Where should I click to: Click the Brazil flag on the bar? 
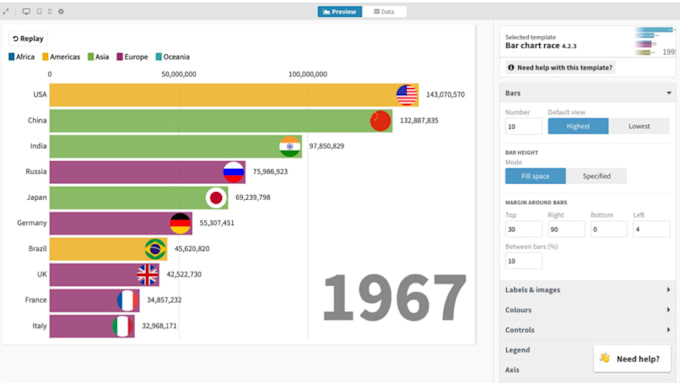click(155, 249)
